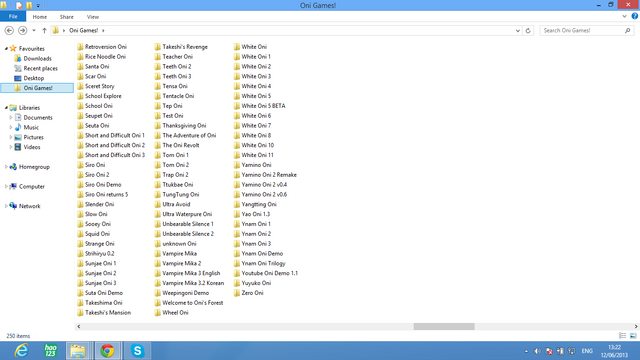Collapse the Libraries tree section
The height and width of the screenshot is (360, 640).
[6, 108]
